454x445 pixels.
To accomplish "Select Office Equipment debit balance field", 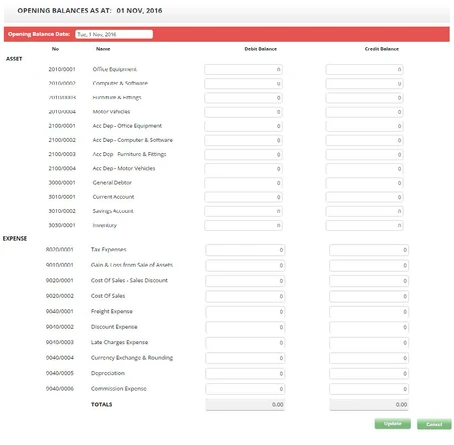I will 243,69.
